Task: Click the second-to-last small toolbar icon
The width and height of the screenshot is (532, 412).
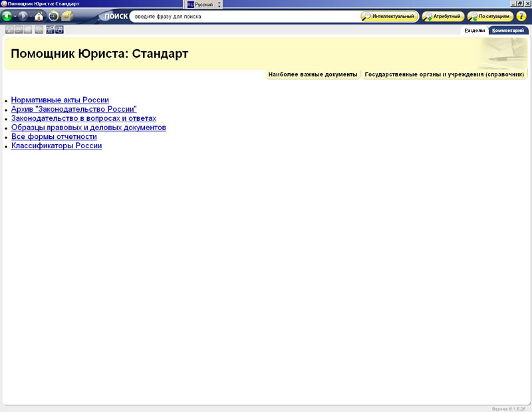Action: click(51, 29)
